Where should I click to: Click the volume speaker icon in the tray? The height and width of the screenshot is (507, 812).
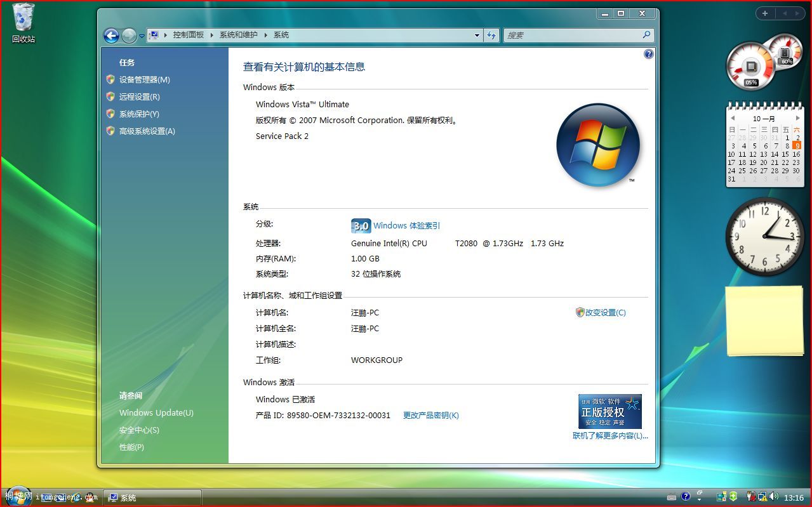(774, 497)
